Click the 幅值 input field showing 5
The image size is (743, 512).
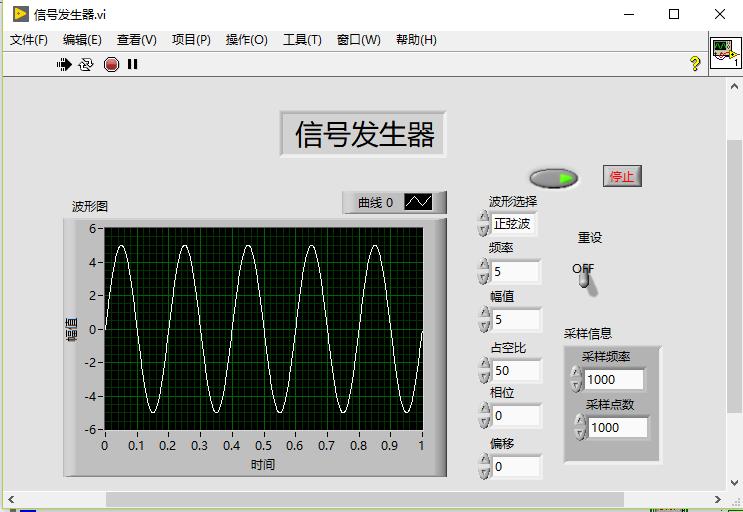516,320
